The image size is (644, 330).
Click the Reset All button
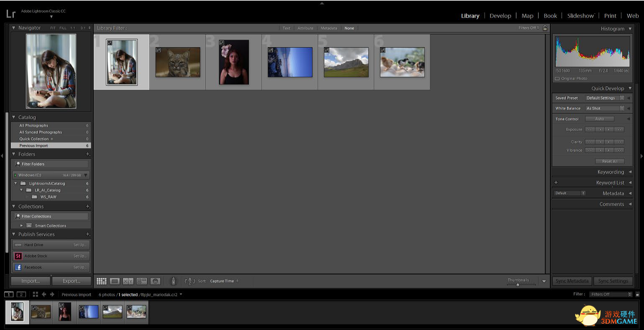[609, 161]
